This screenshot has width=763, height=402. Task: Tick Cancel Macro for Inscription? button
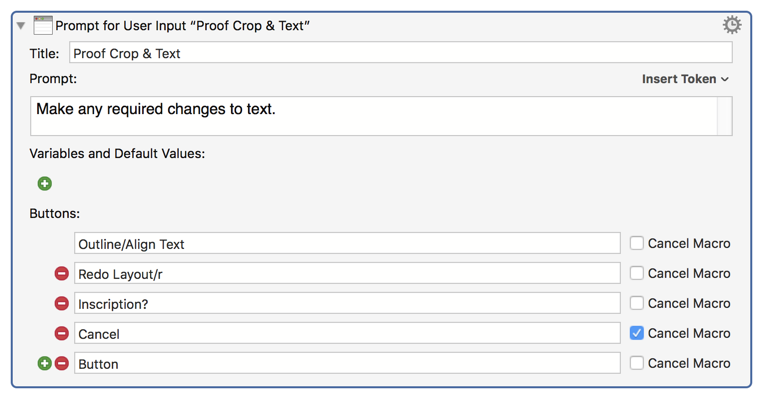(636, 303)
